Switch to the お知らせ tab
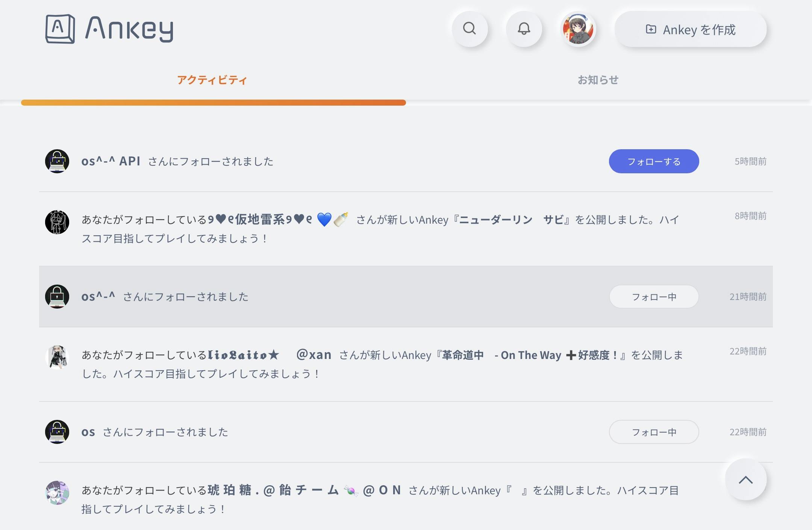 [x=598, y=80]
